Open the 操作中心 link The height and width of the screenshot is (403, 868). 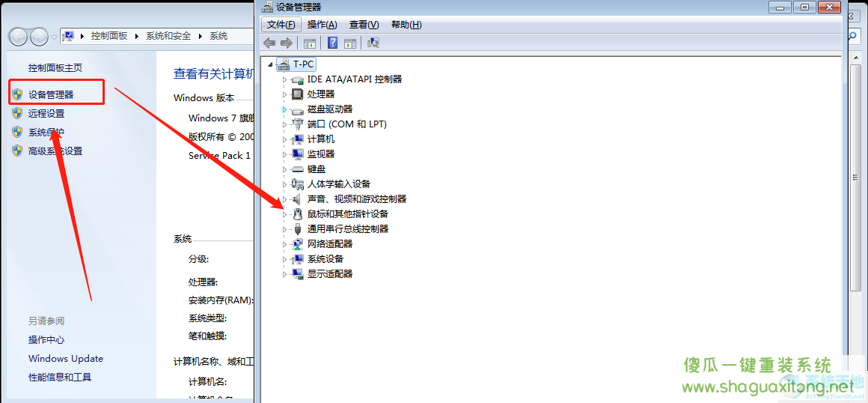point(46,340)
